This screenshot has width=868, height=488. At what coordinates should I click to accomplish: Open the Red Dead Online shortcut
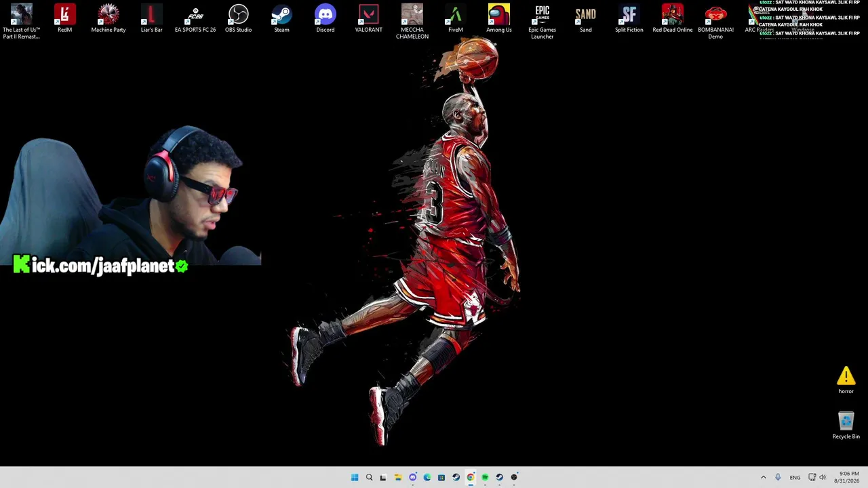click(x=673, y=18)
